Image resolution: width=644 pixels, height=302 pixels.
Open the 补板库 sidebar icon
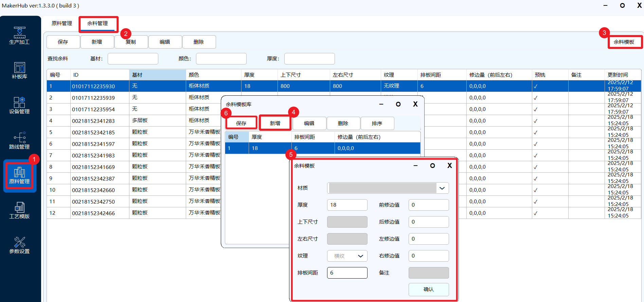pos(19,71)
